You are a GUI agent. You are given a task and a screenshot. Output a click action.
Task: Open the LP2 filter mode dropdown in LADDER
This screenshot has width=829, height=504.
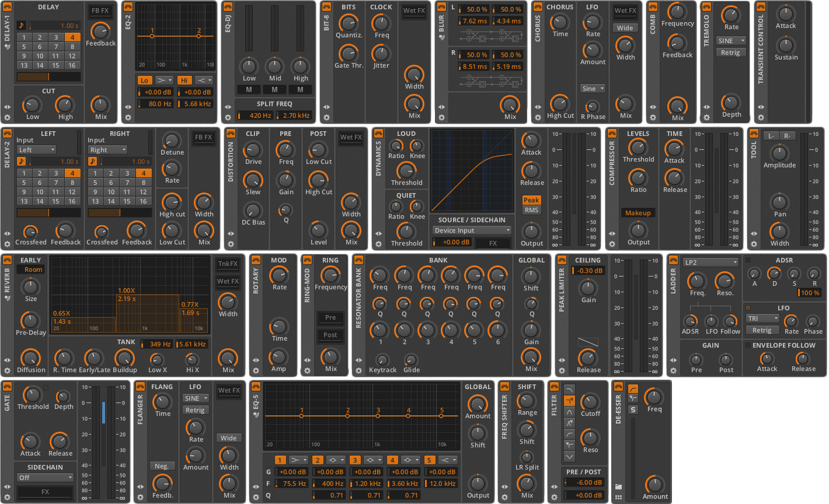pyautogui.click(x=710, y=262)
